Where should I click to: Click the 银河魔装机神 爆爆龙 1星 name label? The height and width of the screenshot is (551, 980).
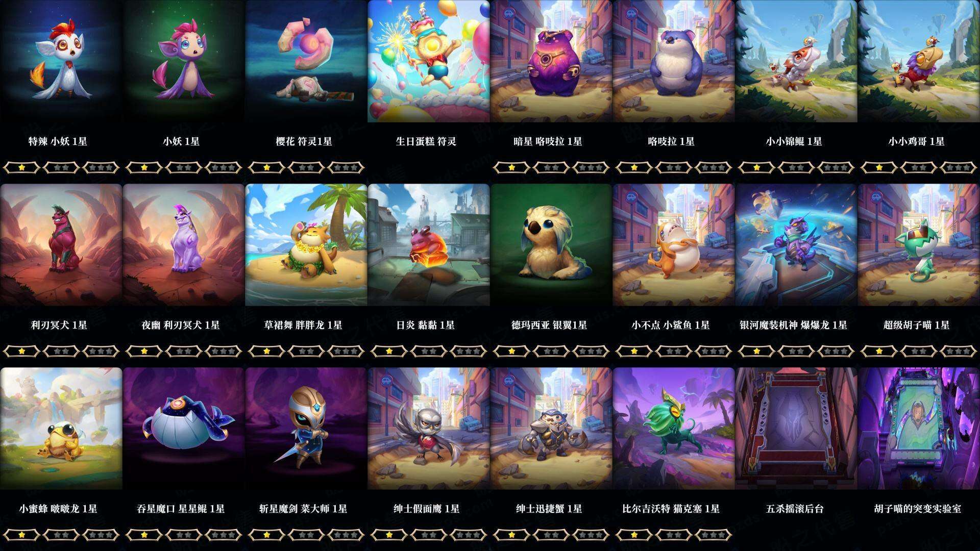(x=794, y=325)
